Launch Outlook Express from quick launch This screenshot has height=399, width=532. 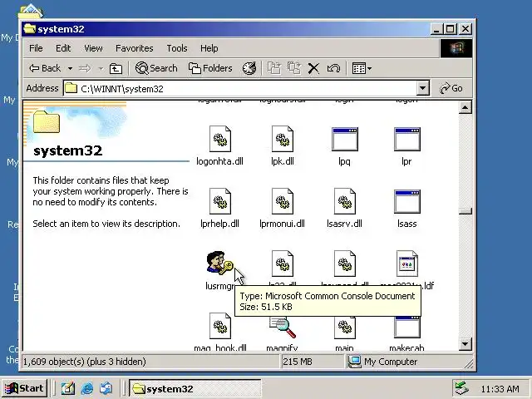(x=106, y=388)
